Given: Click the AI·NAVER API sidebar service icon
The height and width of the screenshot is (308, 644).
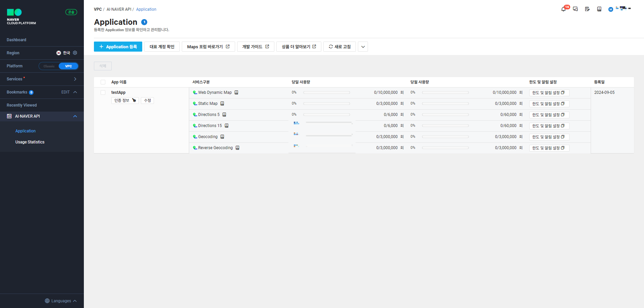Looking at the screenshot, I should (9, 116).
